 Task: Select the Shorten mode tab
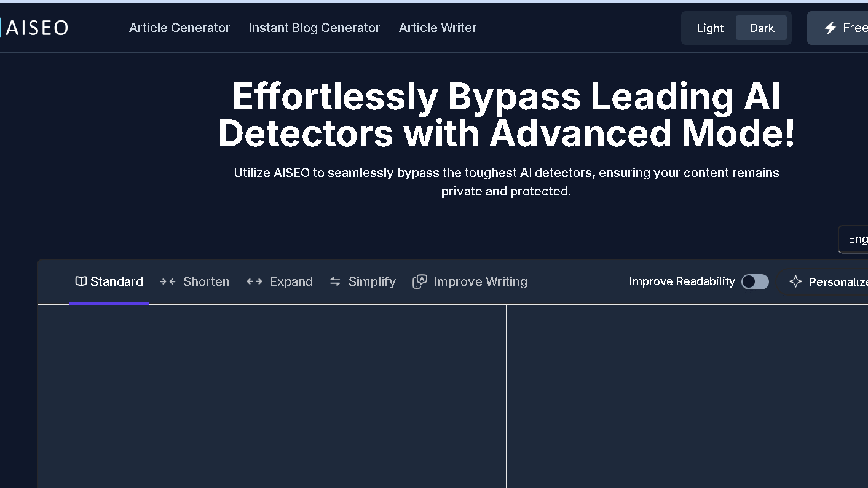click(195, 281)
